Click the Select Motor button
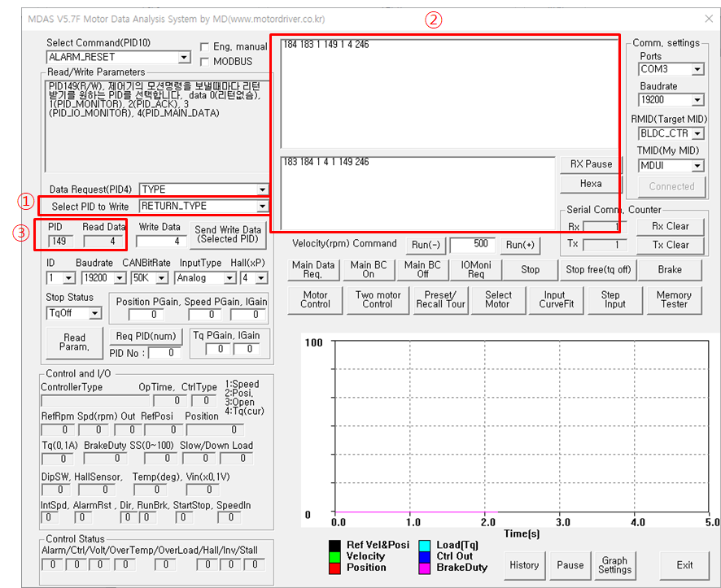The width and height of the screenshot is (721, 588). pyautogui.click(x=498, y=300)
